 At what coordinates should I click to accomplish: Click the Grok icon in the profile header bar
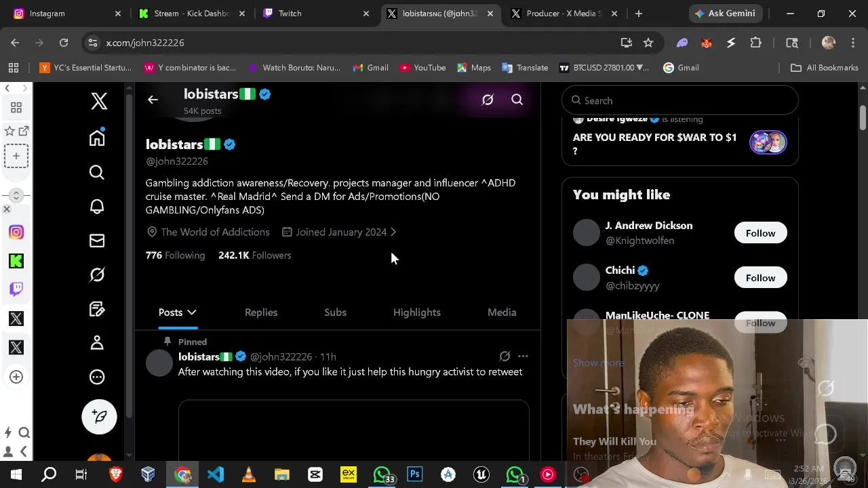click(x=488, y=100)
